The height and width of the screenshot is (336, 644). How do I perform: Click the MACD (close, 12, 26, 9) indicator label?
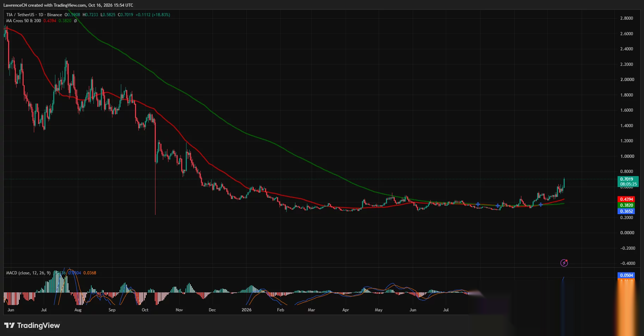point(28,273)
